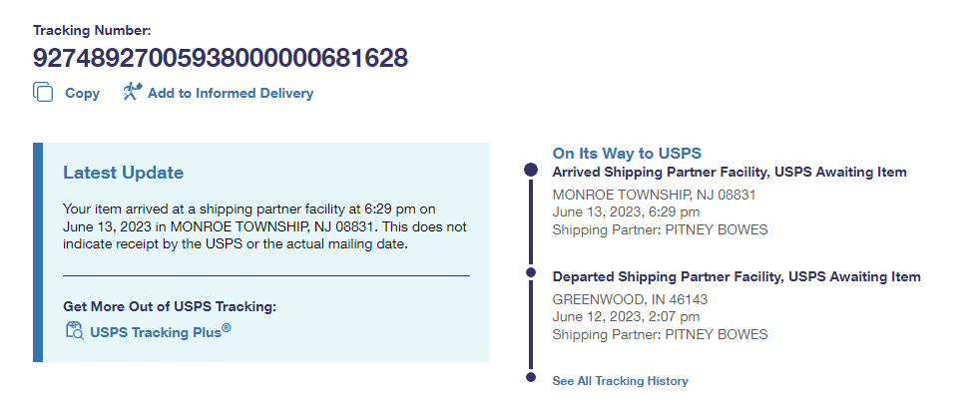Click the Informed Delivery running-mailman icon

coord(132,93)
